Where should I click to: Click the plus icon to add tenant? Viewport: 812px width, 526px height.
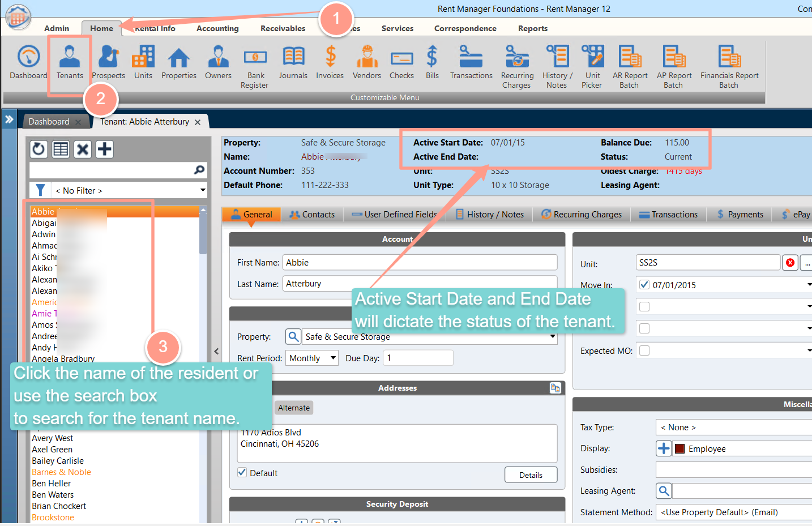click(x=104, y=149)
